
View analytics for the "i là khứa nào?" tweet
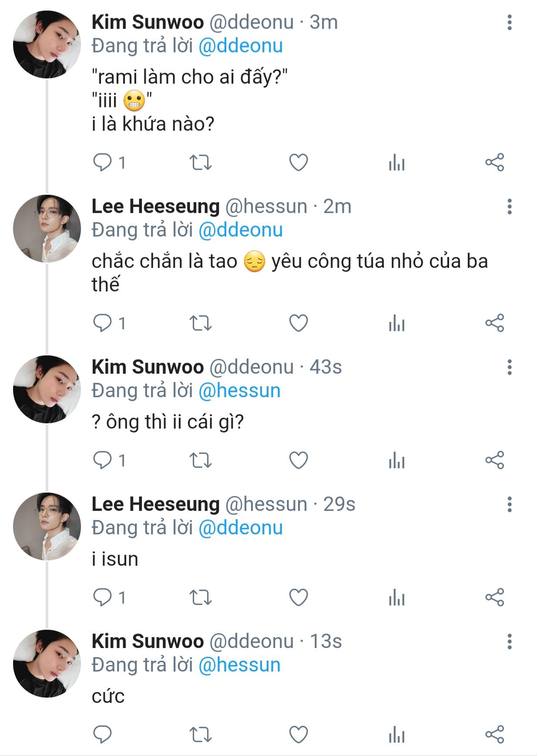click(396, 163)
